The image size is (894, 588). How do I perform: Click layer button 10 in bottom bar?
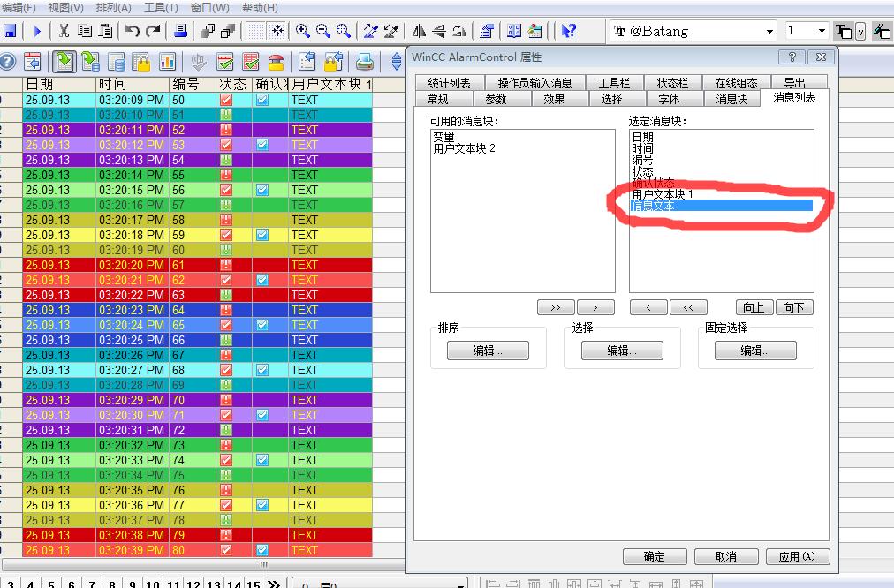pyautogui.click(x=152, y=584)
